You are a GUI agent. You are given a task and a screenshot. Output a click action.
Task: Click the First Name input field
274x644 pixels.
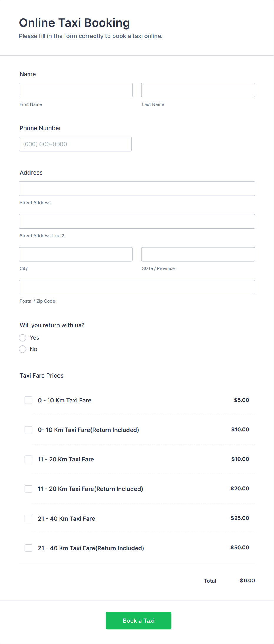click(76, 90)
